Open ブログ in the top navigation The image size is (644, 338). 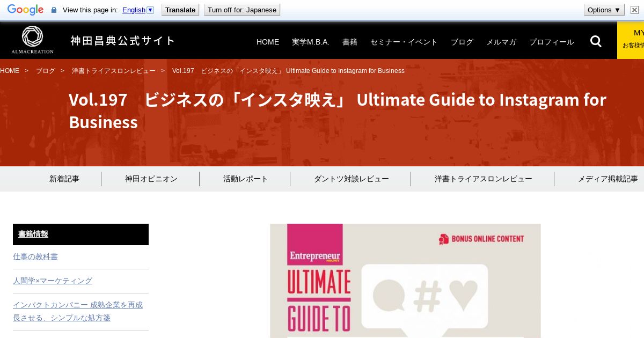pyautogui.click(x=462, y=42)
